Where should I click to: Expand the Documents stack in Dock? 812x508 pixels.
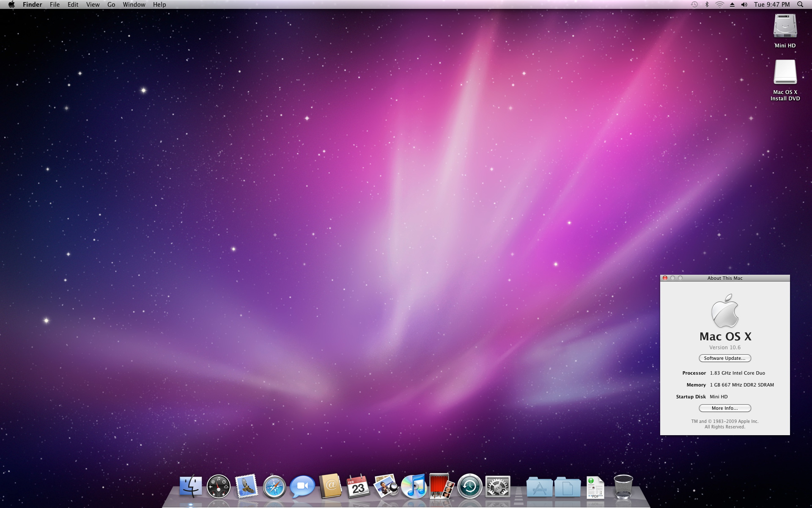pos(567,487)
